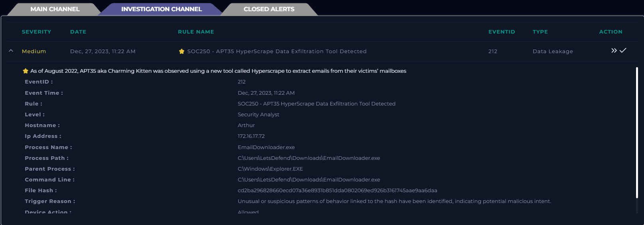The height and width of the screenshot is (225, 644).
Task: Click the alert details vertical scrollbar
Action: pyautogui.click(x=637, y=132)
